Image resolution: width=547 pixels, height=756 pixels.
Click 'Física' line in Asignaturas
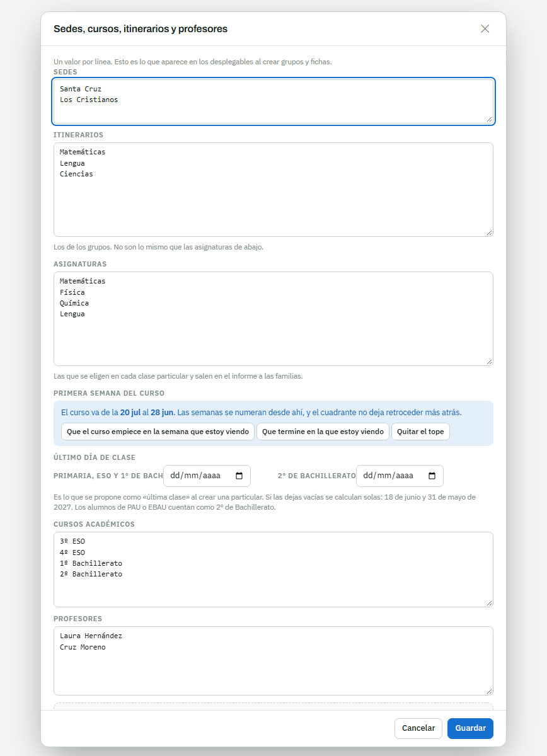(x=72, y=292)
